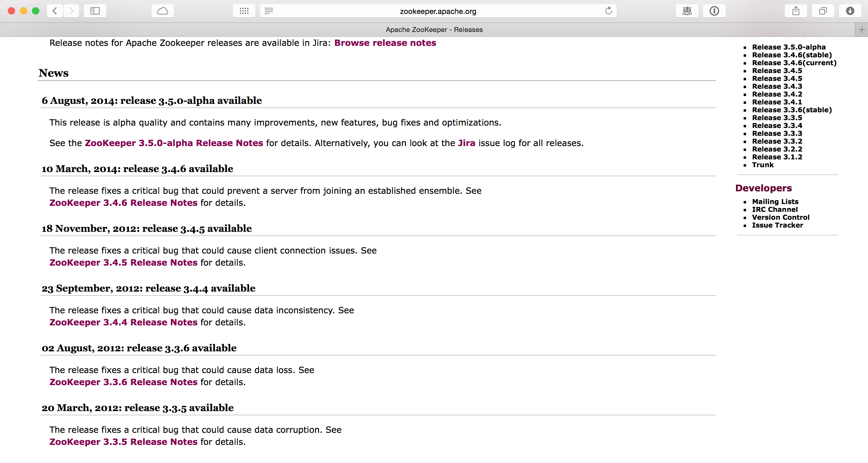The image size is (868, 463).
Task: Open the Downloads arrow button
Action: [x=850, y=11]
